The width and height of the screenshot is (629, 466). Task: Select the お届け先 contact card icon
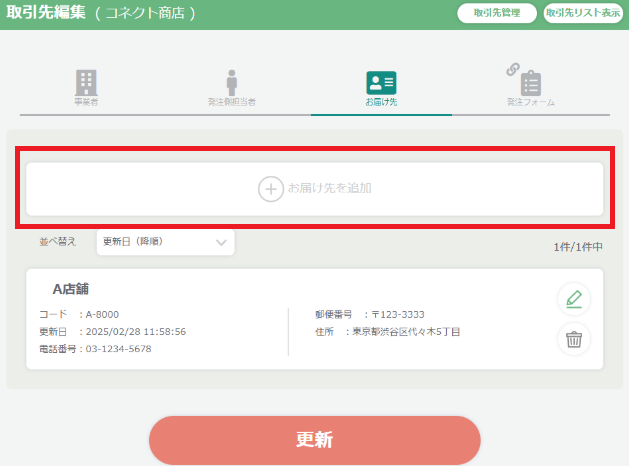pyautogui.click(x=381, y=83)
